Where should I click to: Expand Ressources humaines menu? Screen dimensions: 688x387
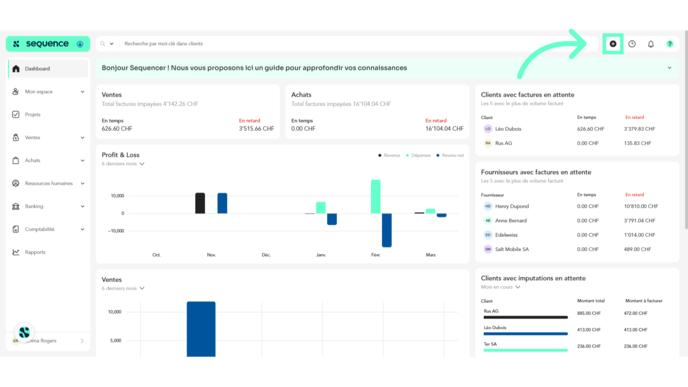(x=48, y=183)
